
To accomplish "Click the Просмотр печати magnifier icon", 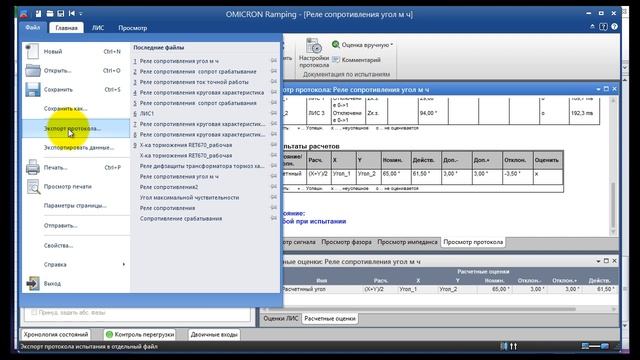I will 33,187.
